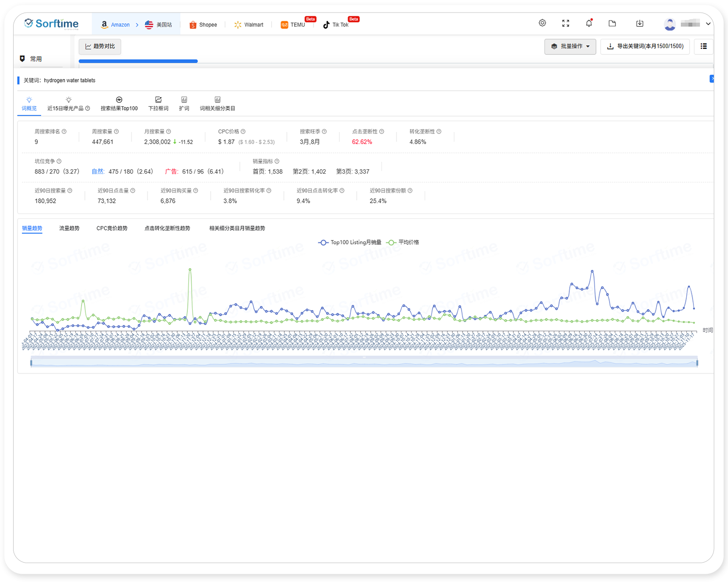The height and width of the screenshot is (582, 728).
Task: Switch to the 流量趋势 tab
Action: pos(69,228)
